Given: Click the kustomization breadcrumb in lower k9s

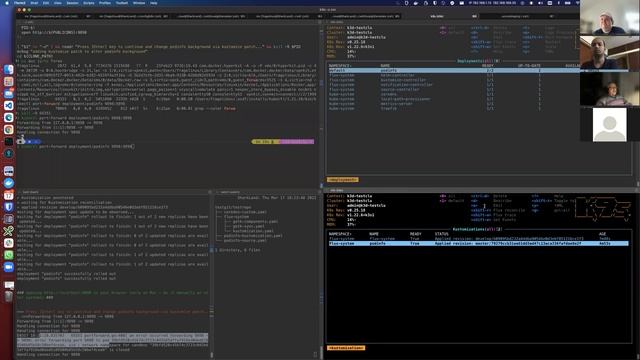Looking at the screenshot, I should [346, 348].
